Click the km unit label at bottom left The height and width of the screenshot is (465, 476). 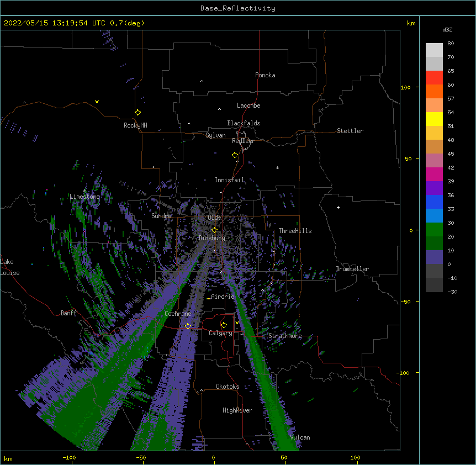(8, 458)
